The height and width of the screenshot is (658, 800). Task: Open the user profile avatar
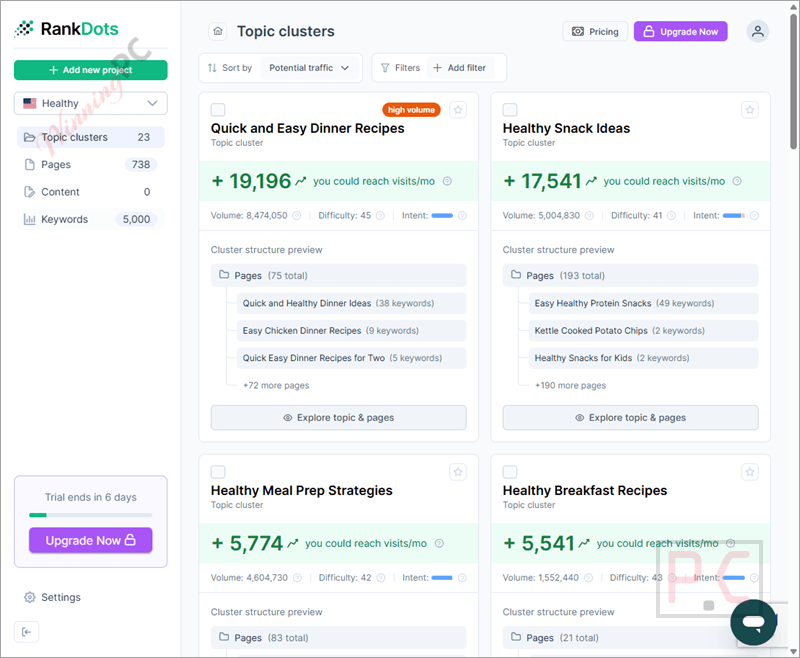point(758,31)
